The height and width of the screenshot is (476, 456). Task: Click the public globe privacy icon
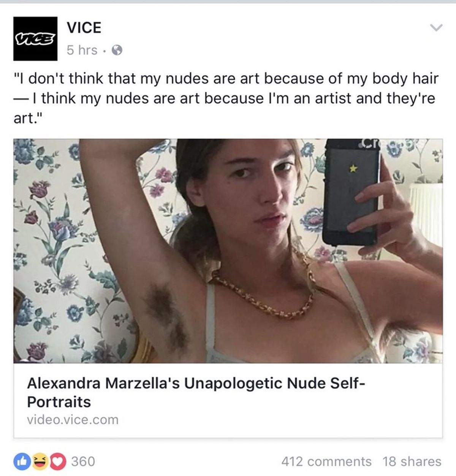(x=117, y=51)
